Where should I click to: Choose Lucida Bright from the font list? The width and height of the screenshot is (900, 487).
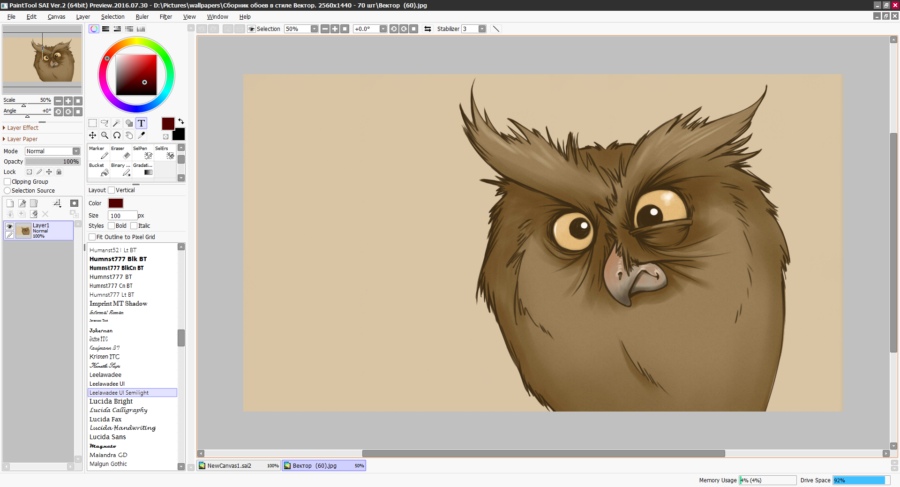(x=113, y=401)
